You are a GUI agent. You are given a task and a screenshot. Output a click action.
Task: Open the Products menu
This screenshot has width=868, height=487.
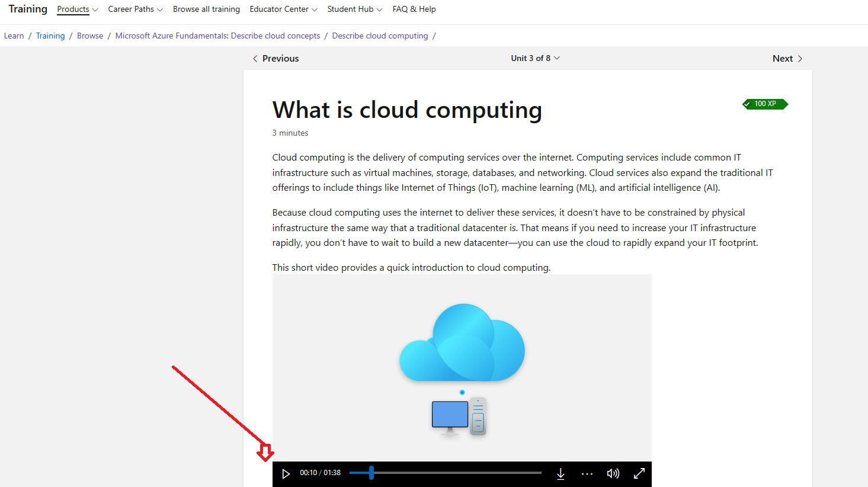coord(78,9)
